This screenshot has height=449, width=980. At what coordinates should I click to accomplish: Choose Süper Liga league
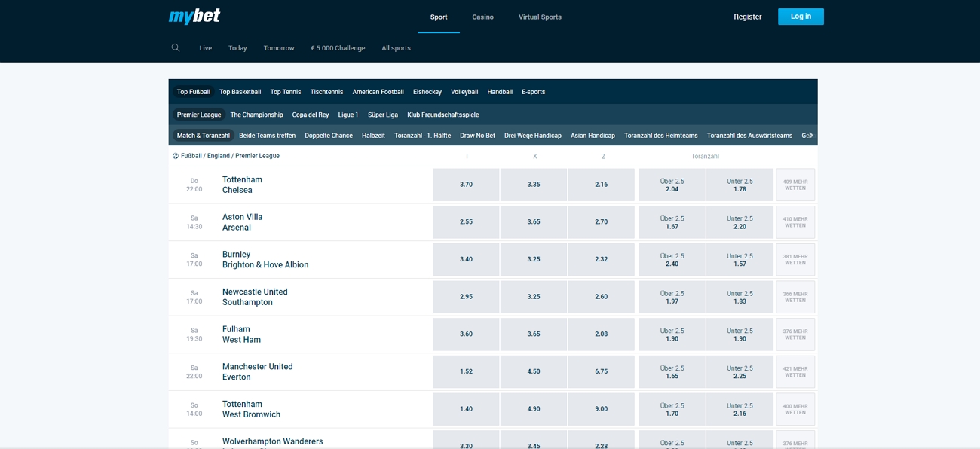click(x=383, y=115)
